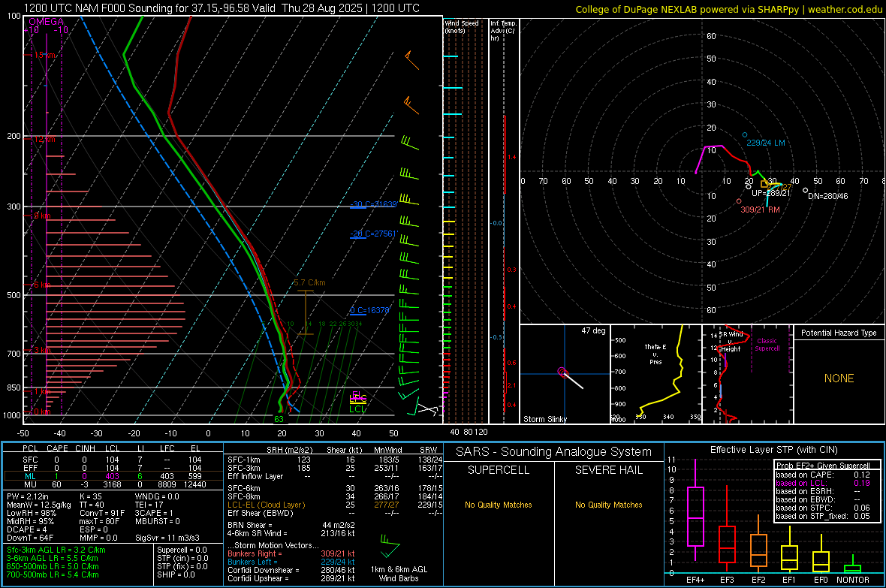Click the Wind Speed (knots) panel header

click(x=462, y=26)
